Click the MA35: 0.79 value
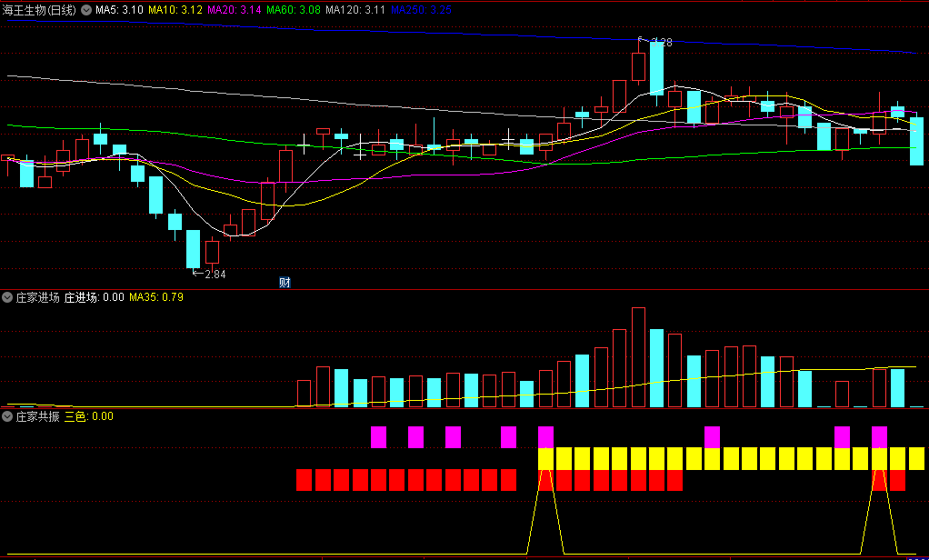Viewport: 929px width, 560px height. pyautogui.click(x=156, y=297)
